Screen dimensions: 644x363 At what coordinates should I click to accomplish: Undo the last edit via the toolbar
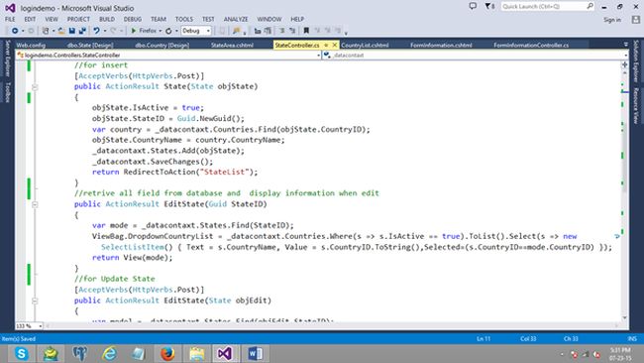(96, 31)
